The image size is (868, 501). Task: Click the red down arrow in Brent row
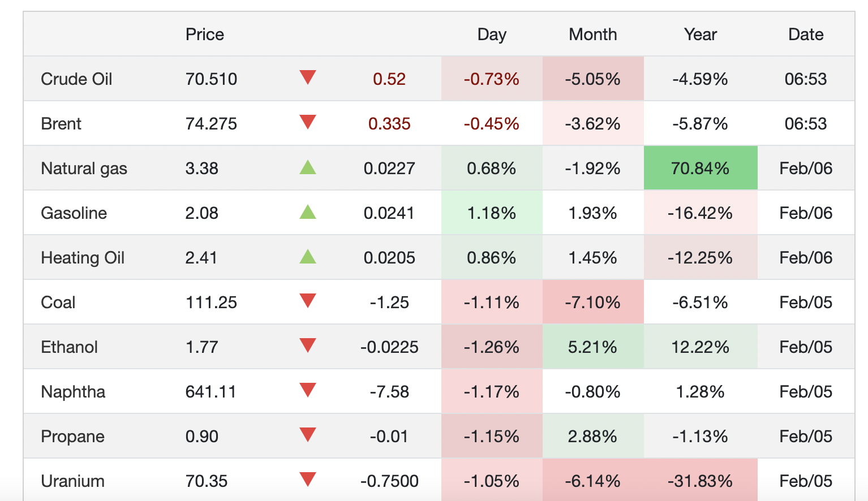click(308, 122)
